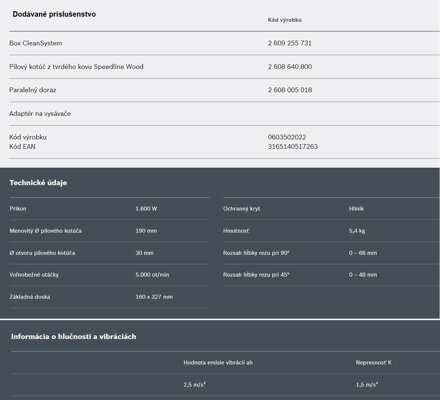Select the Príkon 1.600 W value
This screenshot has height=400, width=440.
pyautogui.click(x=146, y=209)
